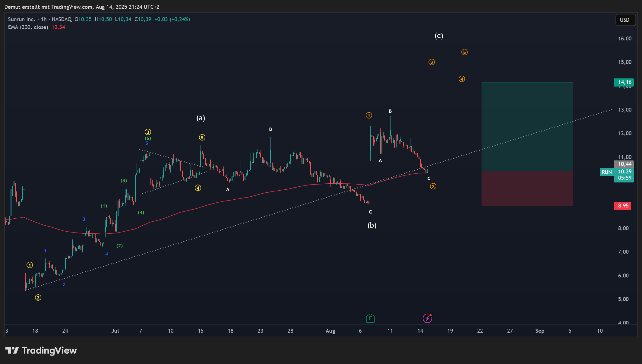Select the orange circled 4 wave label
This screenshot has height=364, width=642.
pyautogui.click(x=462, y=79)
